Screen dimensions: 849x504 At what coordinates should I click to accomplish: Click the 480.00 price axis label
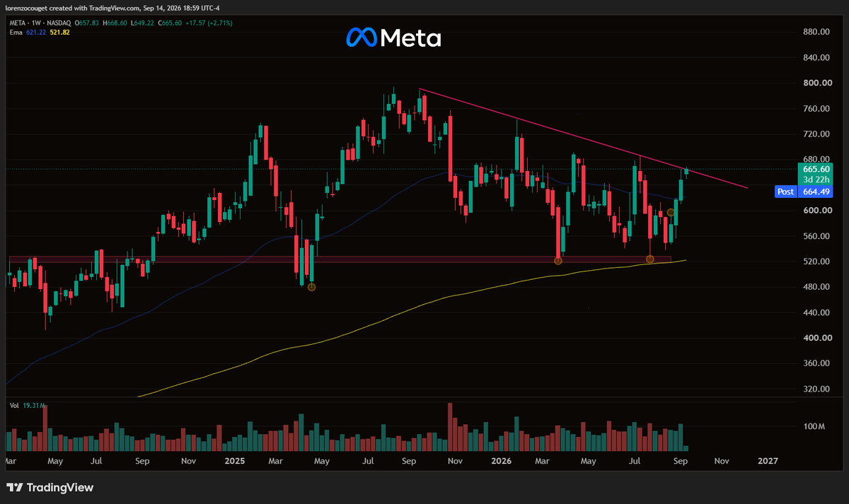816,287
